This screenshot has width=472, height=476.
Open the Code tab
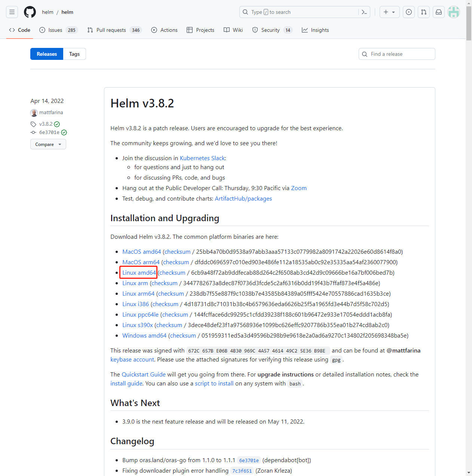pyautogui.click(x=19, y=30)
